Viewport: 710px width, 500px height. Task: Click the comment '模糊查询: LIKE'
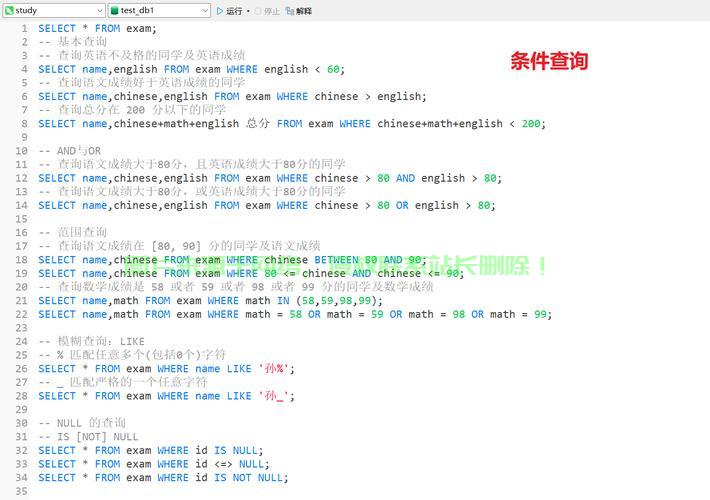coord(101,341)
